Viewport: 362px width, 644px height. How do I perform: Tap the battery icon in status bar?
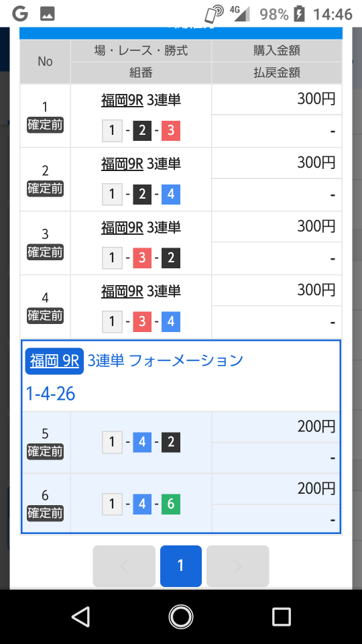pos(300,14)
